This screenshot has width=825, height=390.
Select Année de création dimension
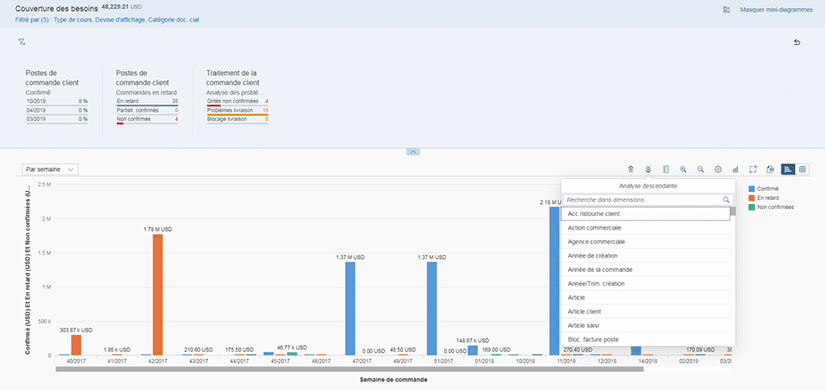(x=646, y=256)
